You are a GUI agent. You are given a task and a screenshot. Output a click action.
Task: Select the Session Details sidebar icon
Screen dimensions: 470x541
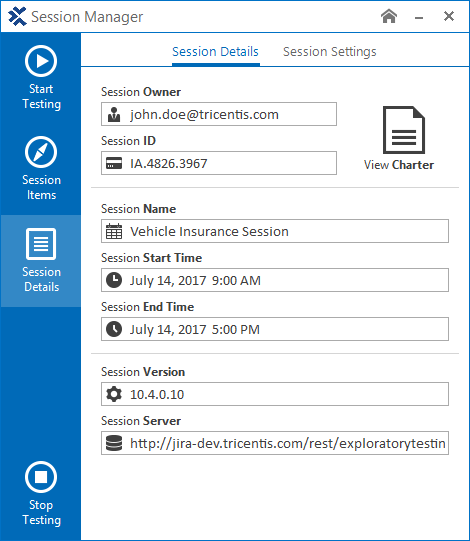pos(41,244)
